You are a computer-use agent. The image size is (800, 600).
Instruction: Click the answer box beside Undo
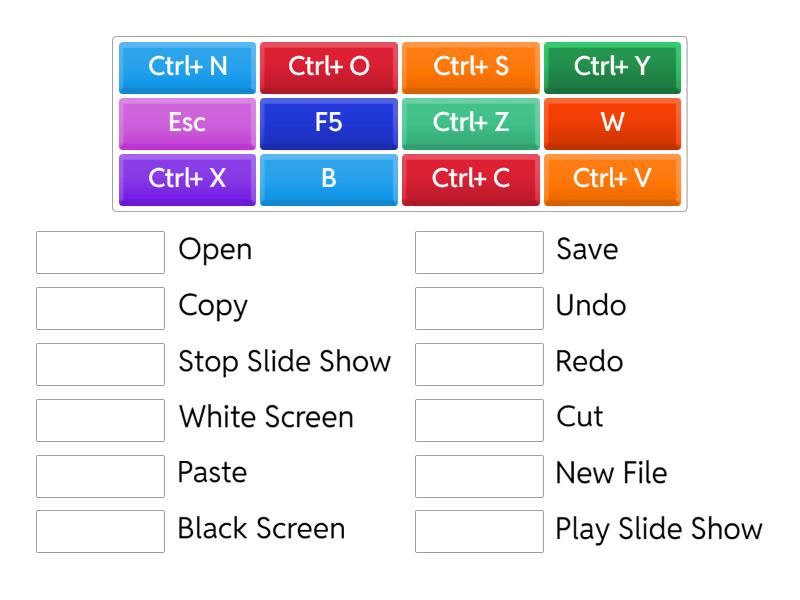(479, 307)
